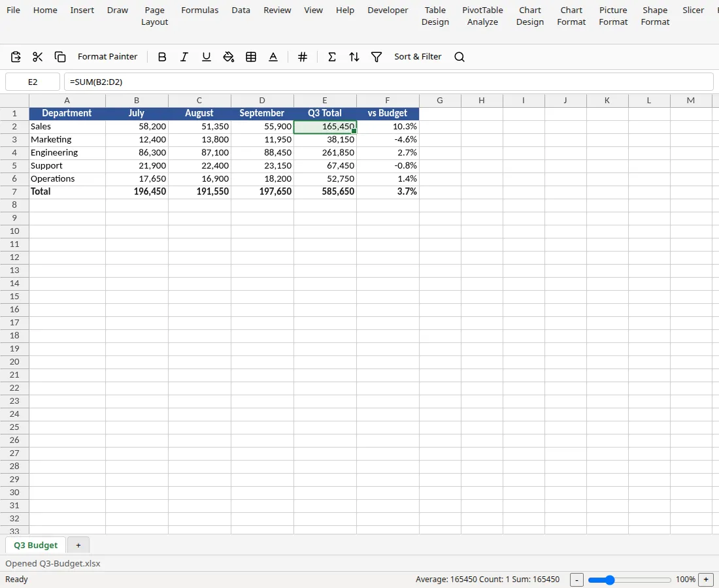The image size is (719, 588).
Task: Select cell with value 23,150
Action: 262,166
